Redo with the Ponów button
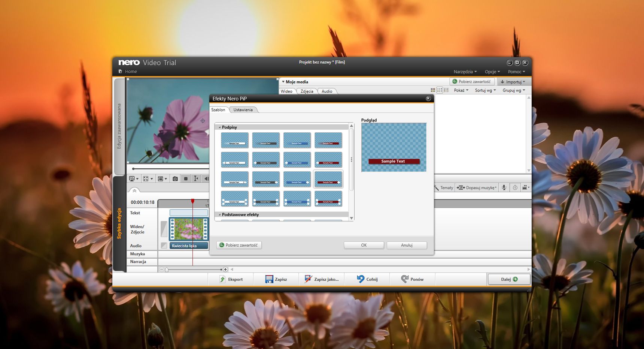Image resolution: width=644 pixels, height=349 pixels. (x=412, y=279)
